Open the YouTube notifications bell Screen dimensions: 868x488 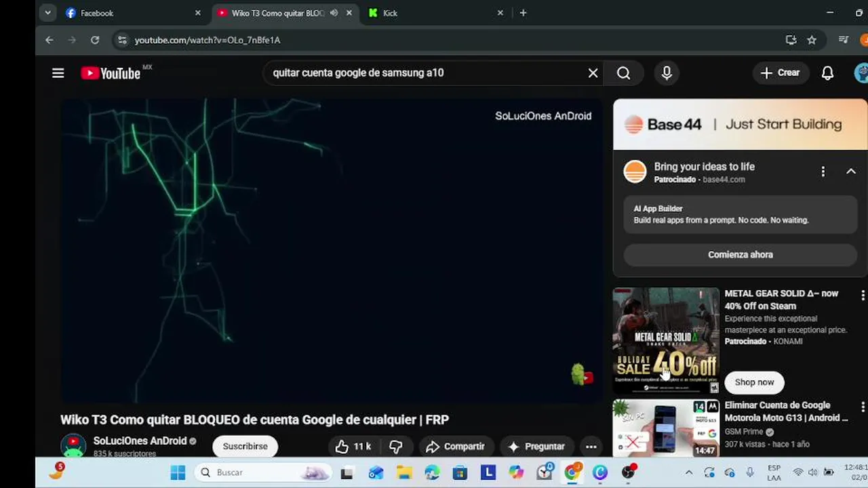coord(827,73)
